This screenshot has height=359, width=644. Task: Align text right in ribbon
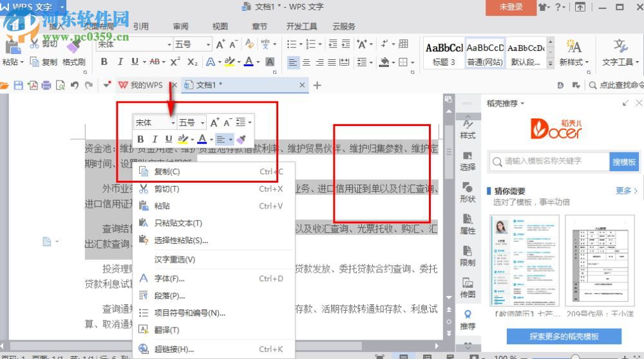point(319,62)
